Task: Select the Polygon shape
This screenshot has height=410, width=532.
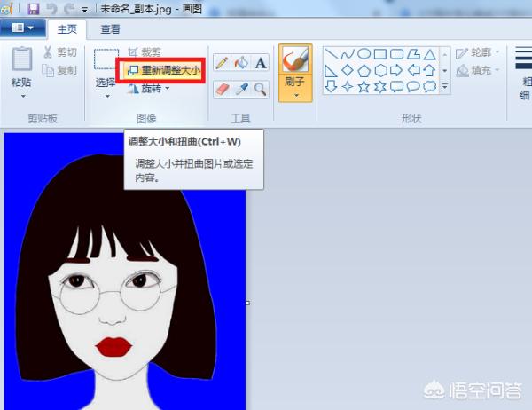Action: coord(413,54)
